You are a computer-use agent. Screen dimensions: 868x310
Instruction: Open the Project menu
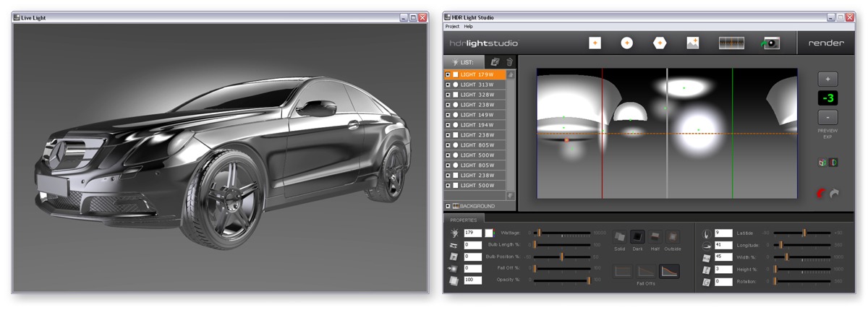pos(452,26)
